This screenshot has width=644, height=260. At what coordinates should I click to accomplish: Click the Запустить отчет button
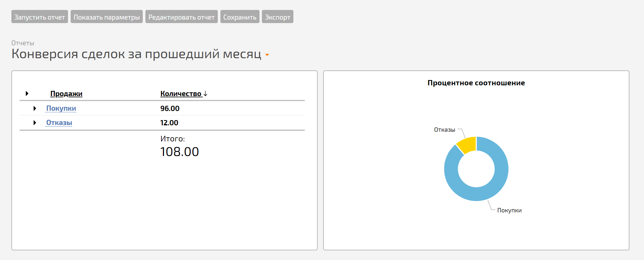40,17
